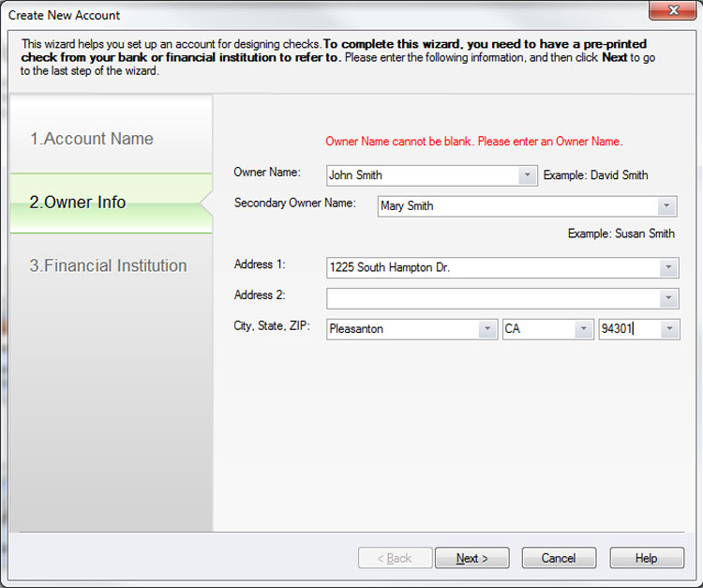Open the Address 2 dropdown arrow
703x588 pixels.
click(668, 298)
